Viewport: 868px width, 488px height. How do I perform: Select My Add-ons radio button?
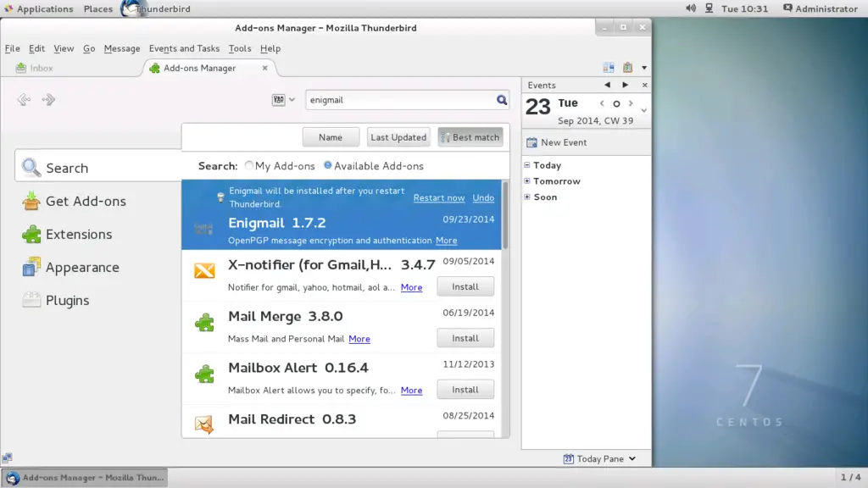[248, 165]
